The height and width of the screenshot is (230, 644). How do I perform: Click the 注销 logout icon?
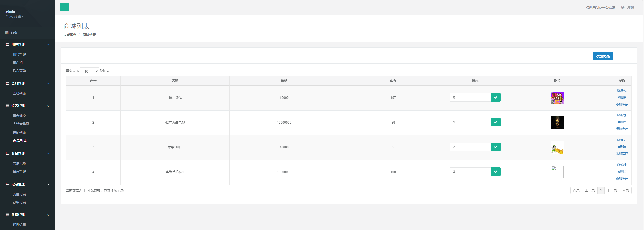click(623, 7)
